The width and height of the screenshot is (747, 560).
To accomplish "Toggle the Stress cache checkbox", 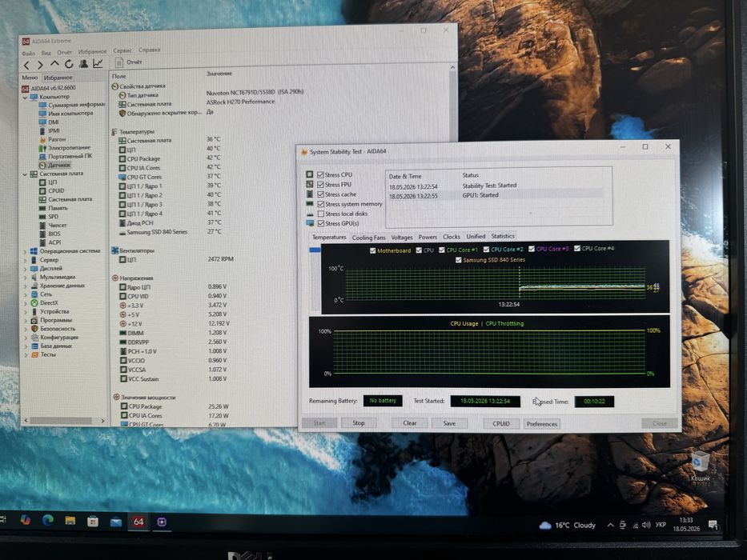I will click(x=320, y=194).
